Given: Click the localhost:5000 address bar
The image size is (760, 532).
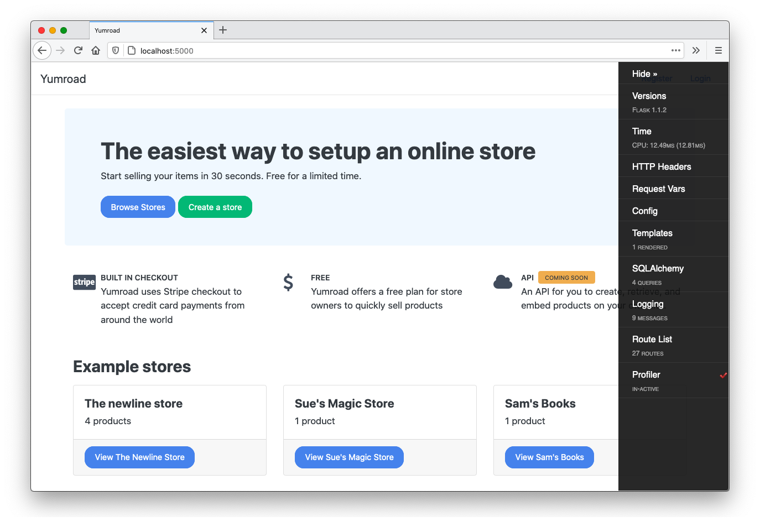Looking at the screenshot, I should tap(395, 50).
